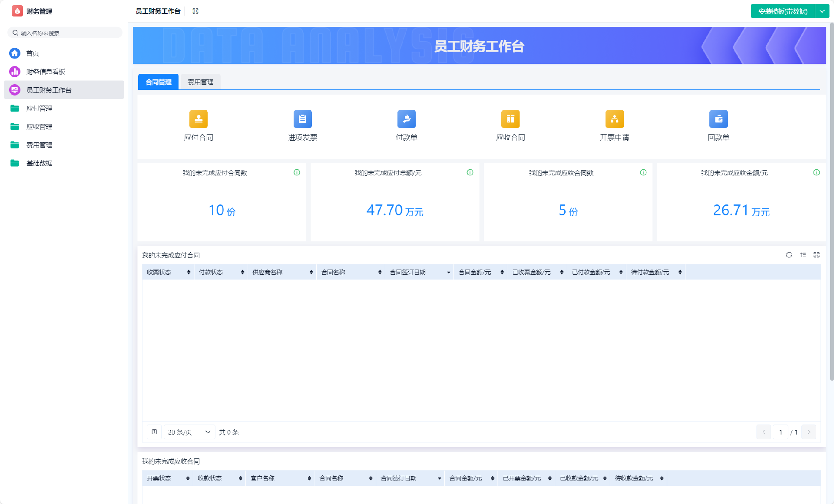Select 财务信息看板 in the sidebar
834x504 pixels.
click(x=46, y=72)
